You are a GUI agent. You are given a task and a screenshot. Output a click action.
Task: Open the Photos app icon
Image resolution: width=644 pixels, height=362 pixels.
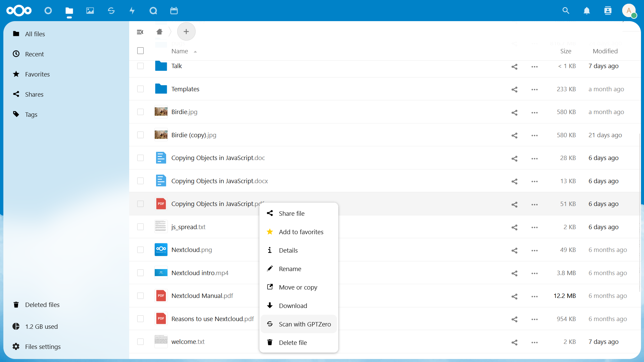90,11
